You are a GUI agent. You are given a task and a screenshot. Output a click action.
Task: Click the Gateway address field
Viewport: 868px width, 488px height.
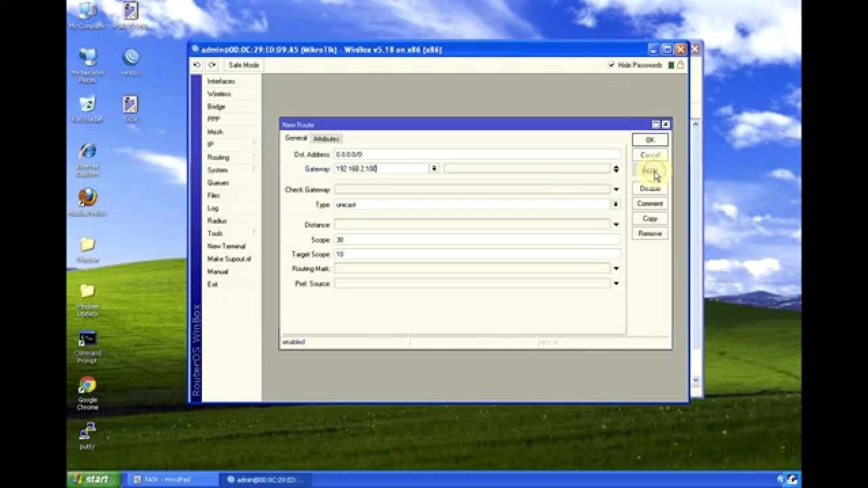coord(381,169)
